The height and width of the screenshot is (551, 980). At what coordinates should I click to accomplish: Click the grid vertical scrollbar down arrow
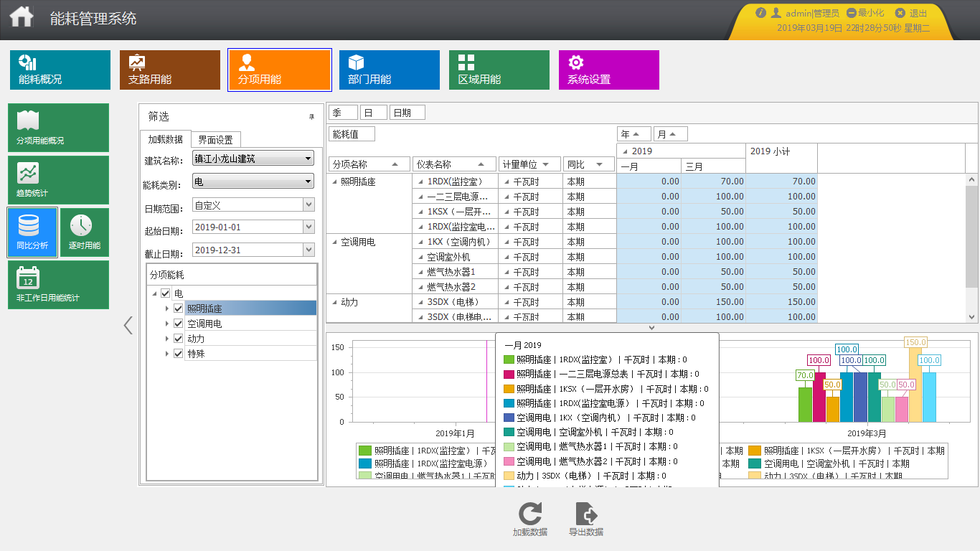pos(972,316)
